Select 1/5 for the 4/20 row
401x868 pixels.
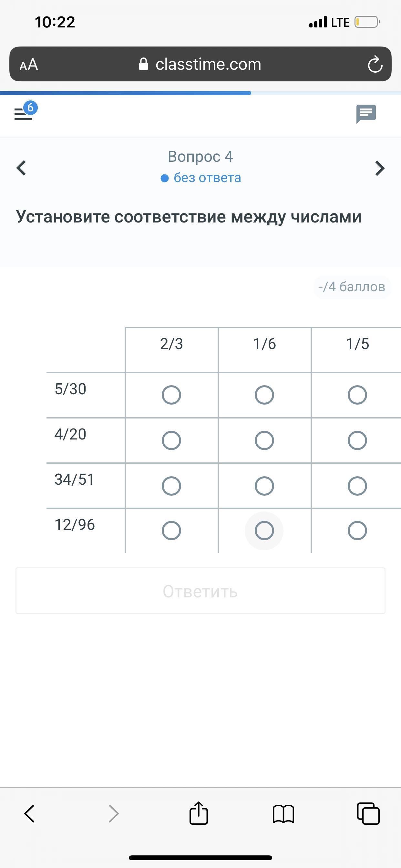357,440
